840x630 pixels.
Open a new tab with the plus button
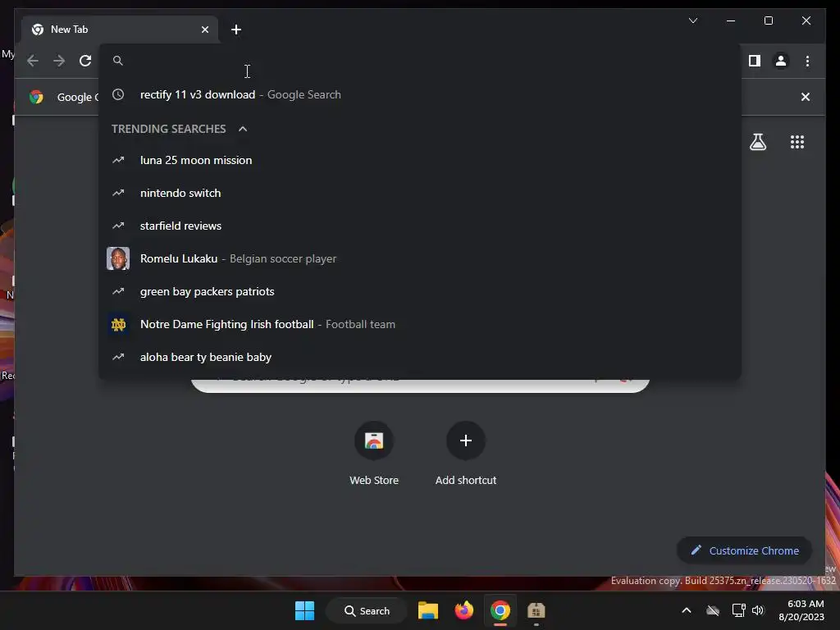click(236, 30)
